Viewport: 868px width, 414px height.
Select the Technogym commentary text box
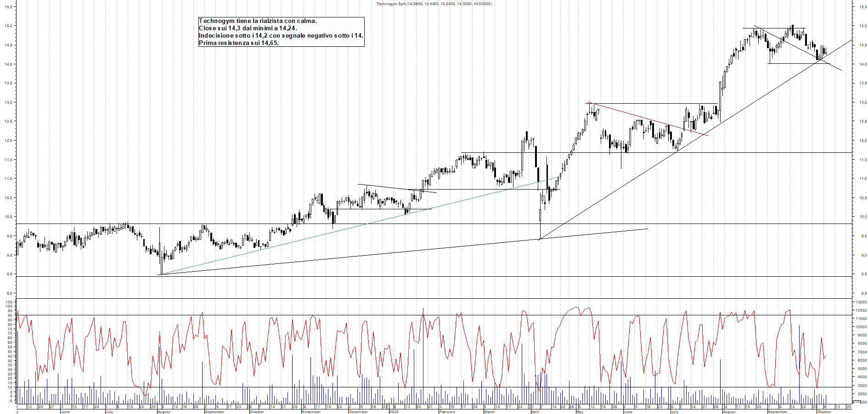(281, 32)
